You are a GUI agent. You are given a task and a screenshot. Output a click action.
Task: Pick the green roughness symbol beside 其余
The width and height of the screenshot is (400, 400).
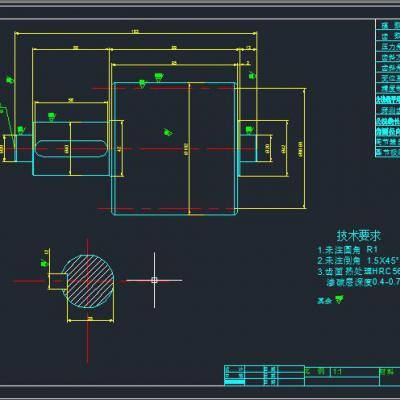(339, 299)
